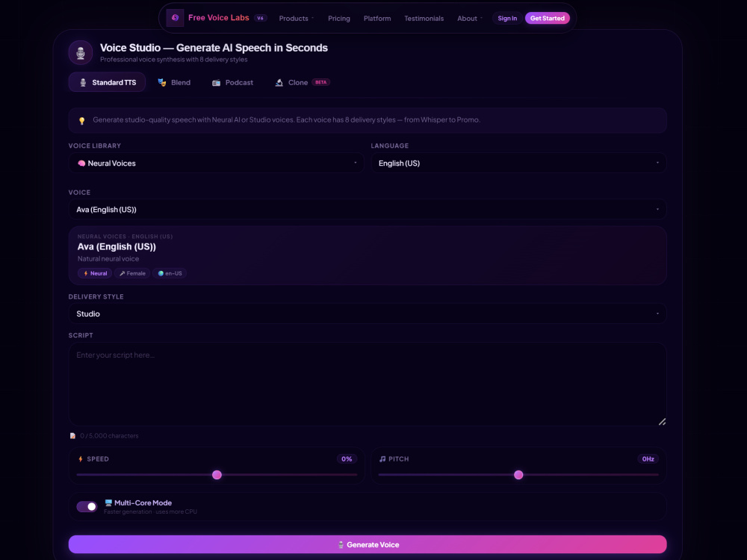The width and height of the screenshot is (747, 560).
Task: Click the BETA badge beside Clone
Action: pyautogui.click(x=321, y=82)
